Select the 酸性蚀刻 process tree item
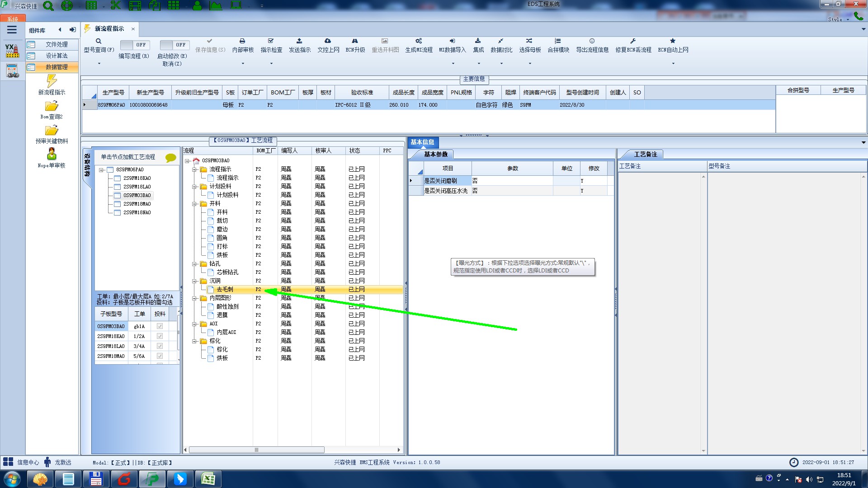 click(227, 306)
